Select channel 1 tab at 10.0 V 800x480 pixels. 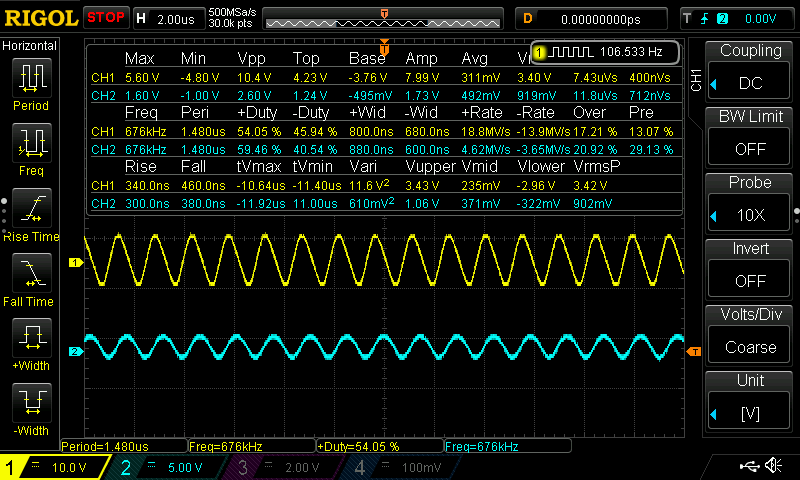pos(54,467)
